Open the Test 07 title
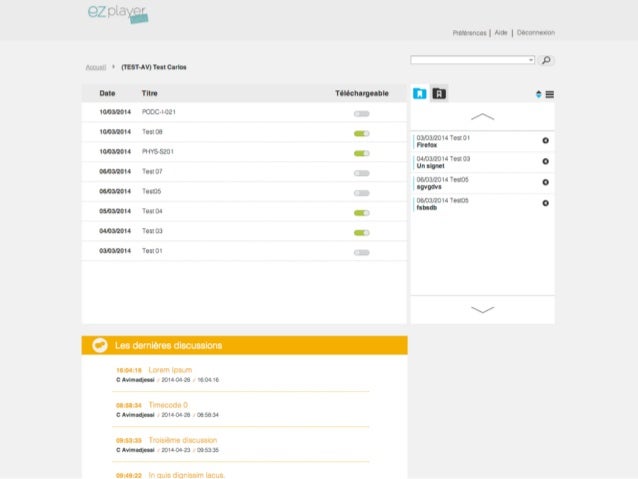Image resolution: width=638 pixels, height=479 pixels. (x=152, y=172)
